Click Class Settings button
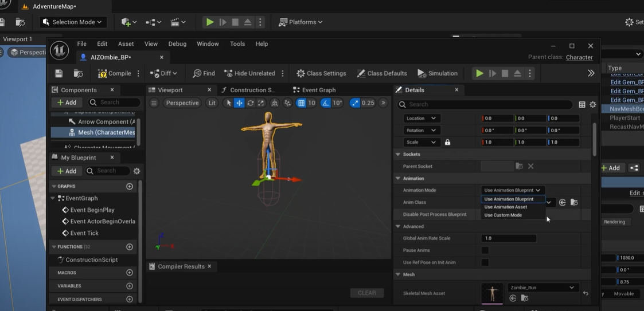The height and width of the screenshot is (311, 644). (321, 73)
